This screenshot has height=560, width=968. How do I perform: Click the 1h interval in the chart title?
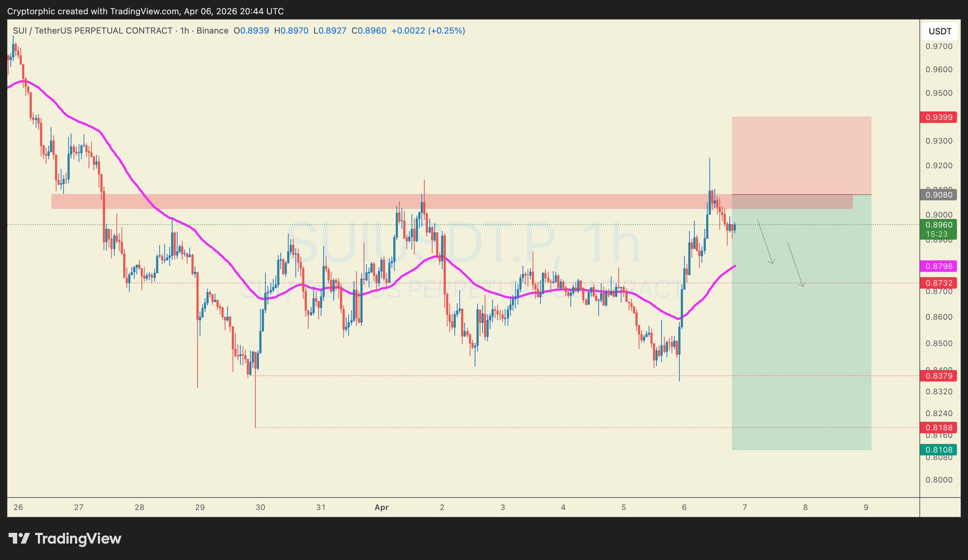point(184,31)
